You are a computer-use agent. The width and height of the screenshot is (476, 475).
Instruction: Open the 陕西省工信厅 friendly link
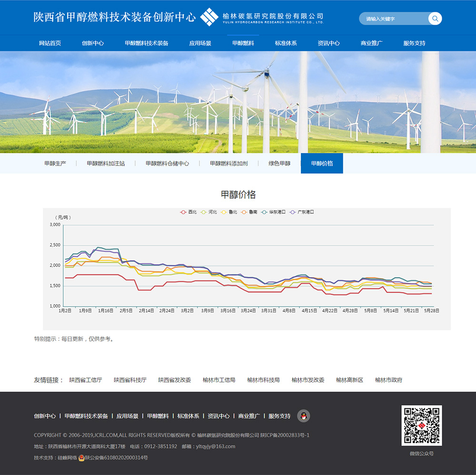(x=86, y=380)
